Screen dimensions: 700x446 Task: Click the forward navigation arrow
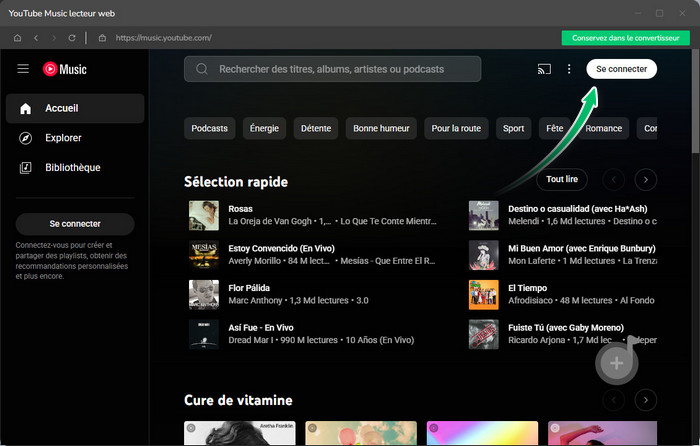54,38
